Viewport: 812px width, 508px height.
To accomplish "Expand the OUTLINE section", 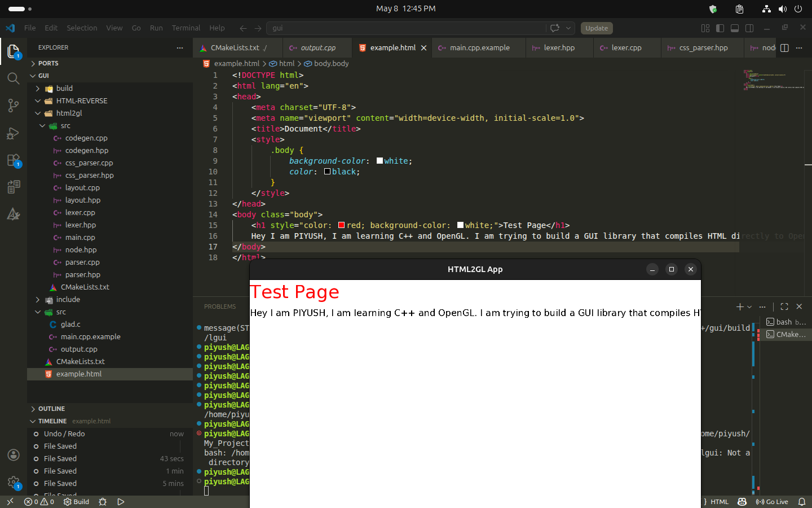I will coord(110,409).
